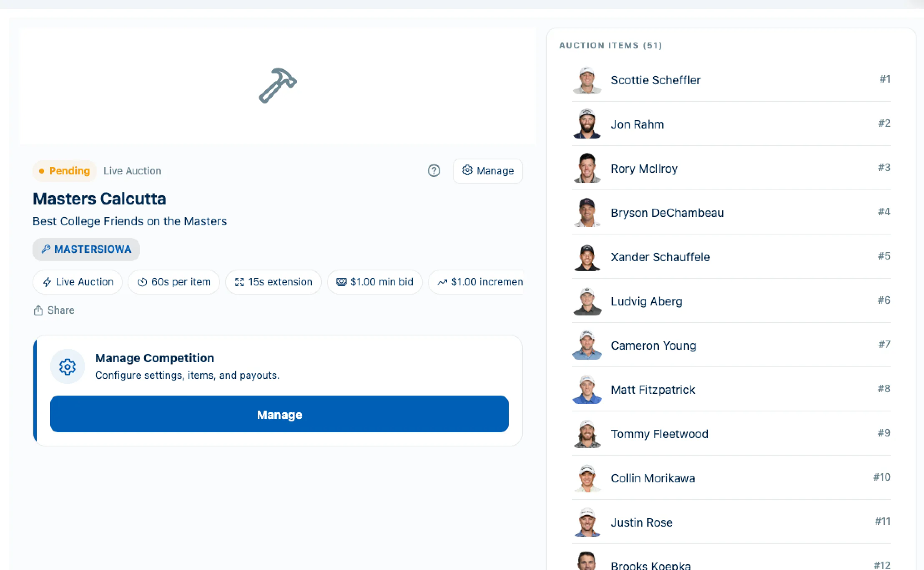The image size is (924, 570).
Task: Click Rory McIlroy's player photo
Action: pyautogui.click(x=587, y=168)
